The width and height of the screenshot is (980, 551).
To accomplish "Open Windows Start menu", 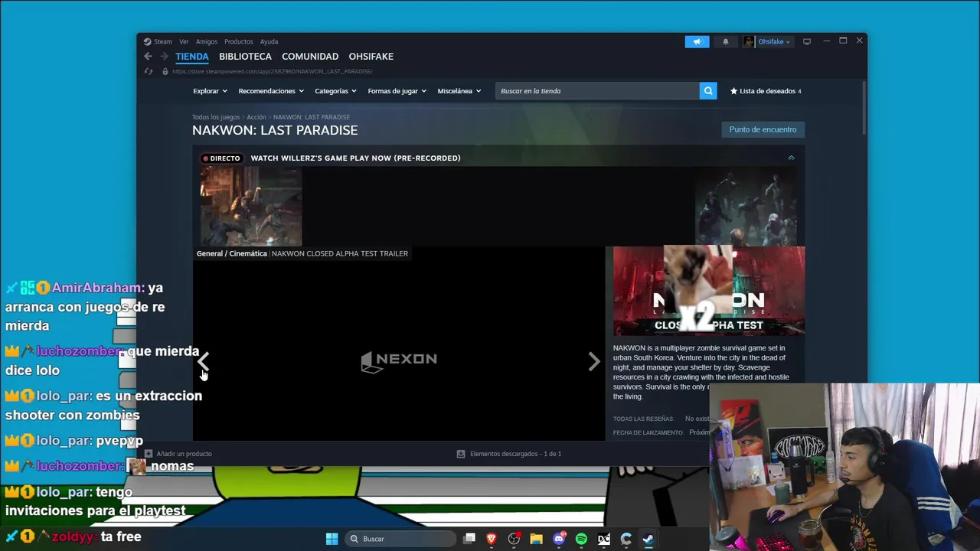I will 332,539.
